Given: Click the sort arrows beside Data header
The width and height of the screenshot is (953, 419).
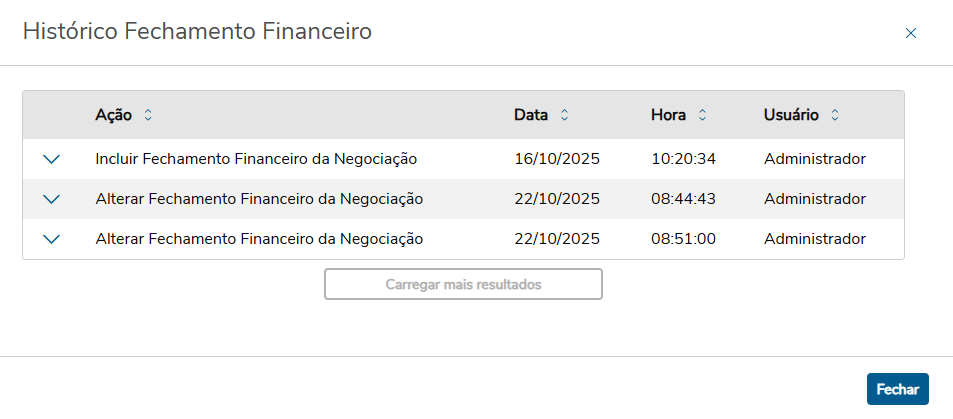Looking at the screenshot, I should [564, 115].
